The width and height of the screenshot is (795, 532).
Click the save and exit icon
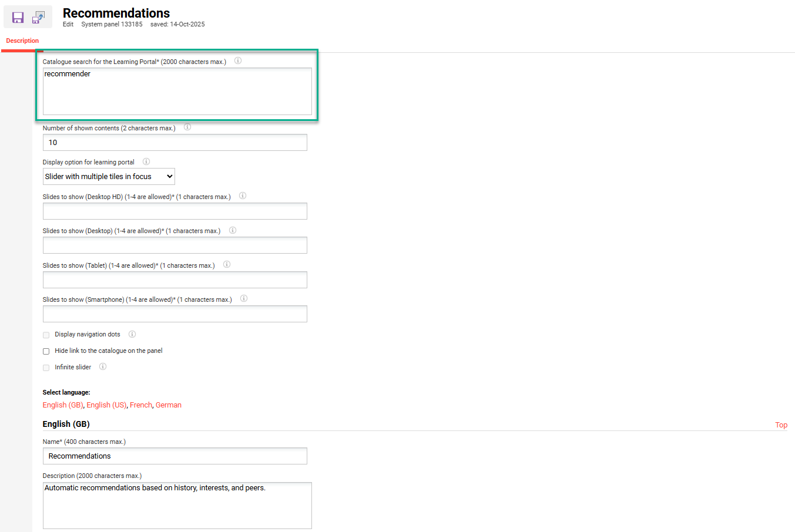click(38, 16)
